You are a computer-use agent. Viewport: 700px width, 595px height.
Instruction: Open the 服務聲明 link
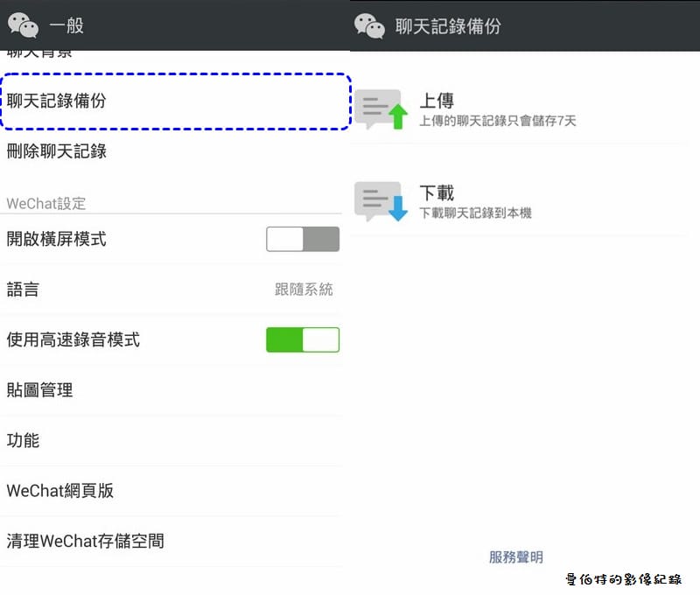(x=516, y=557)
